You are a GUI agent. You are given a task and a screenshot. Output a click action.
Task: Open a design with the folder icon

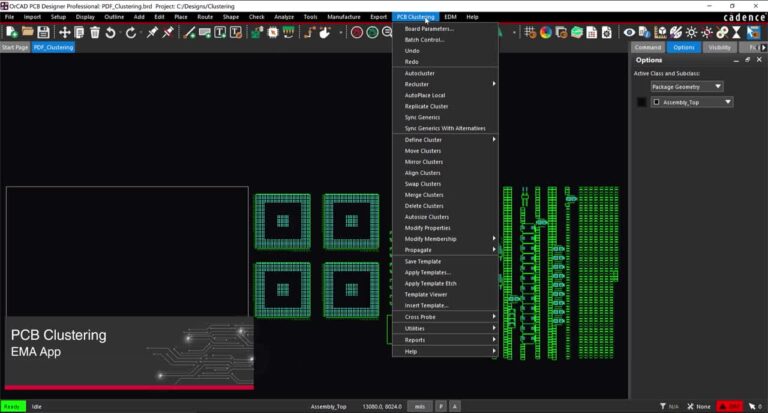click(x=27, y=32)
